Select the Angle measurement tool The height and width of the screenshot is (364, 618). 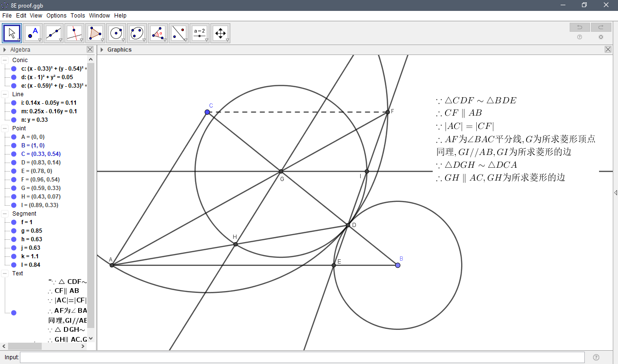point(157,33)
